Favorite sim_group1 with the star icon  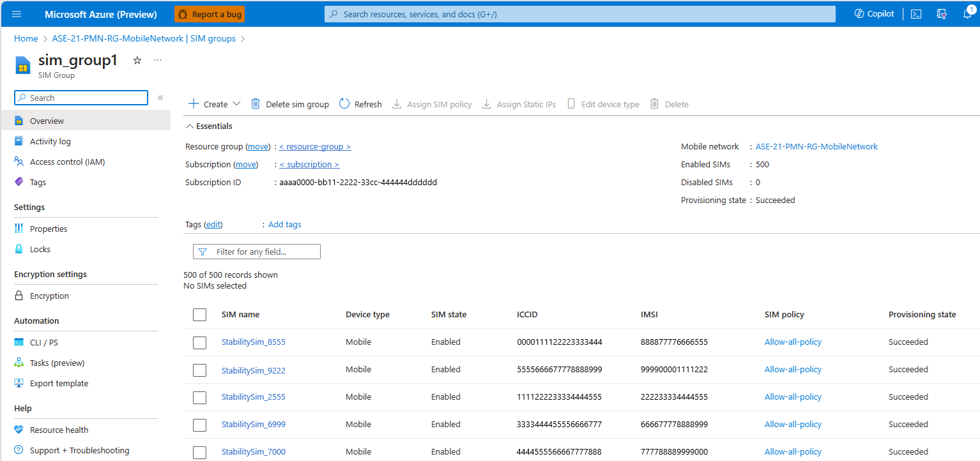click(x=137, y=61)
